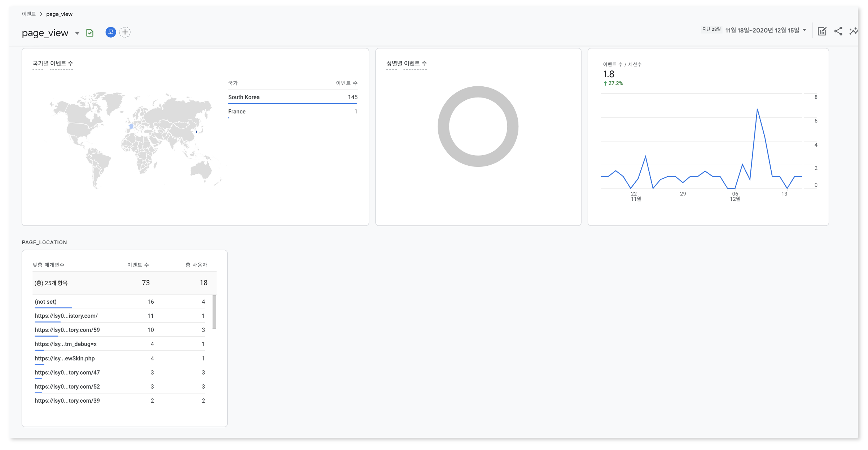Image resolution: width=868 pixels, height=450 pixels.
Task: Click the 총 사용자 column header
Action: pyautogui.click(x=196, y=265)
